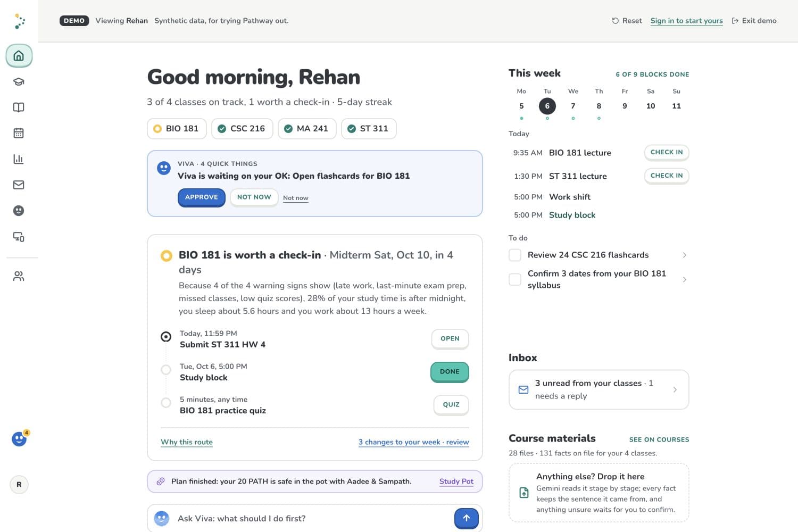Select the CSC 216 class chip
Viewport: 798px width, 532px height.
[x=242, y=129]
